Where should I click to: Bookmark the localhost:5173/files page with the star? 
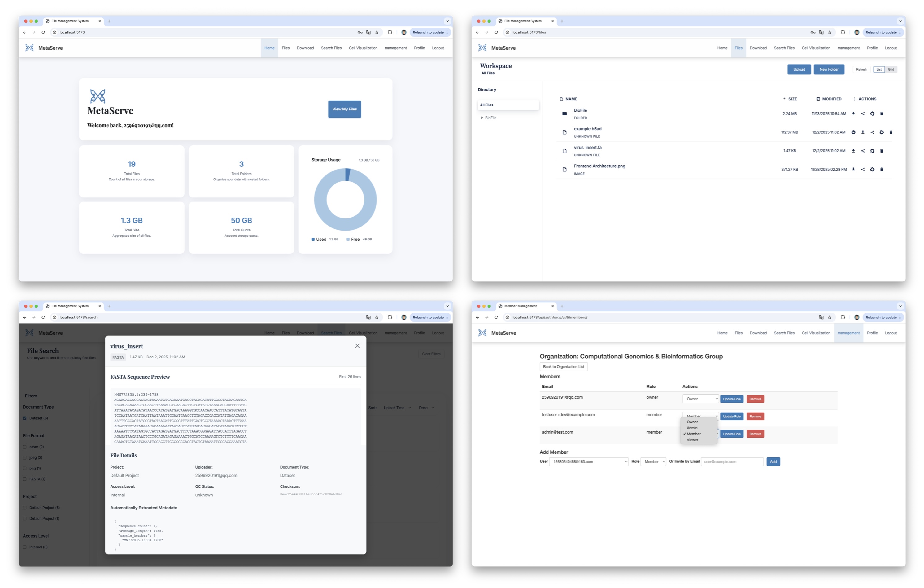(x=829, y=32)
